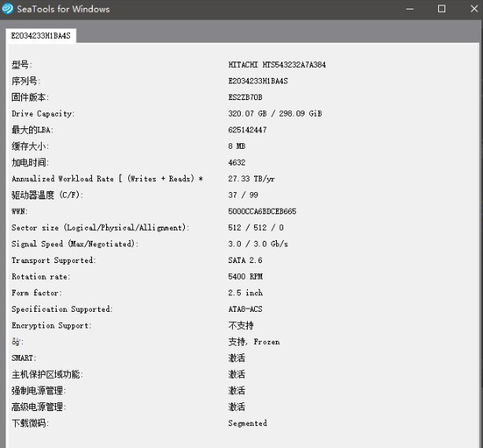Click the max LBA value 625142447

click(x=247, y=130)
